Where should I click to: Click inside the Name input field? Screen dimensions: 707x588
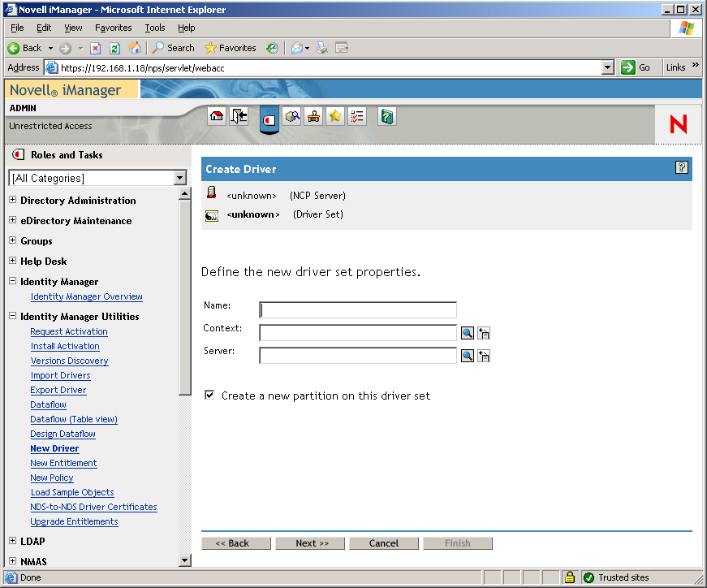pos(357,309)
